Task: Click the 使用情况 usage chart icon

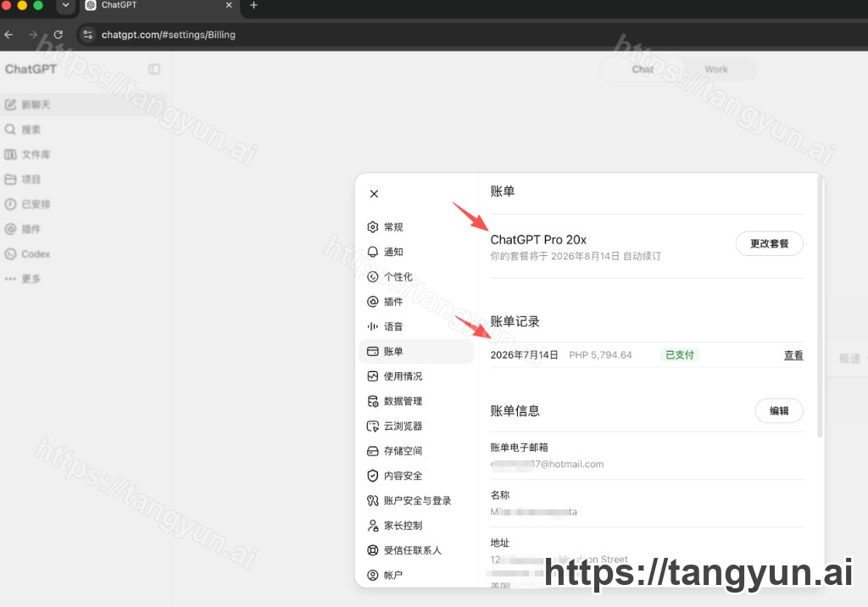Action: tap(373, 376)
